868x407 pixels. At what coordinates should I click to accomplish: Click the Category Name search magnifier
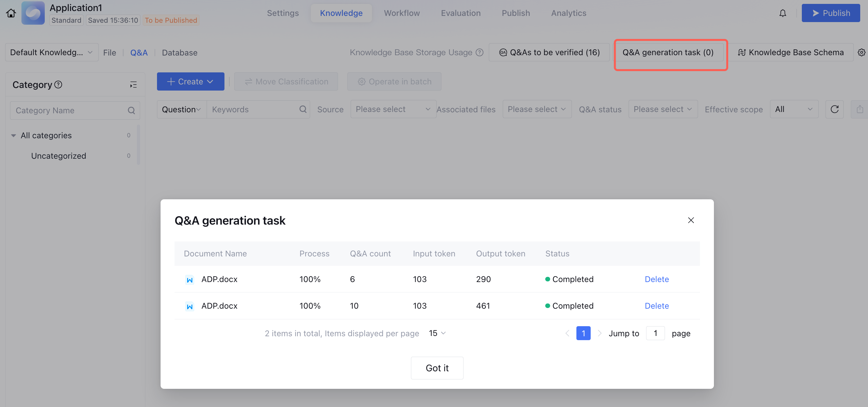[x=131, y=111]
